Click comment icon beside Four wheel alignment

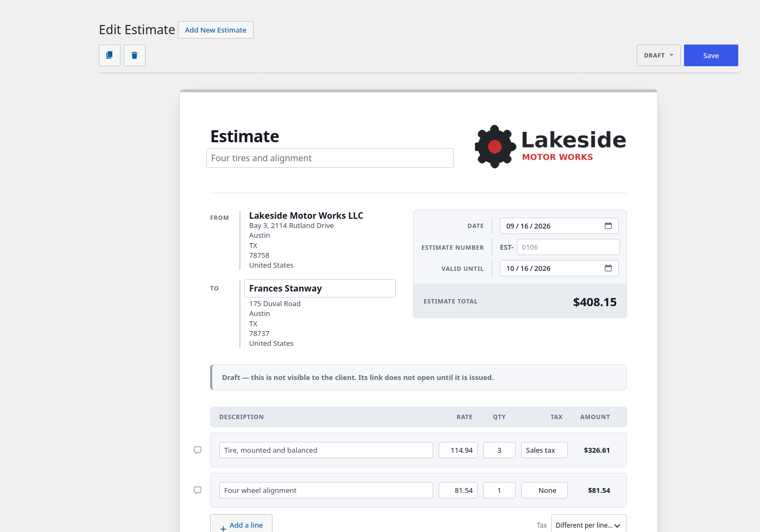pos(198,490)
